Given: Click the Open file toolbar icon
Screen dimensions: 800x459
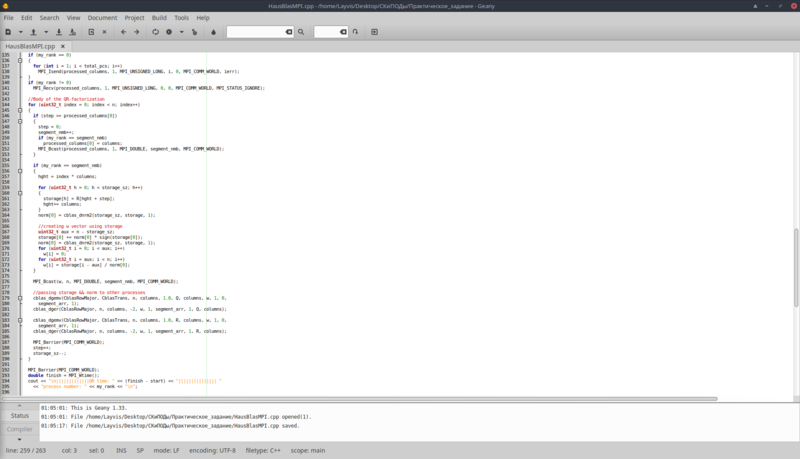Looking at the screenshot, I should 34,32.
